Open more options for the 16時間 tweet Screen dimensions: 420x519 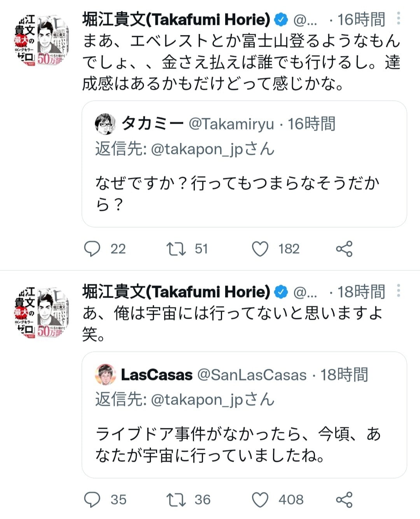click(399, 19)
